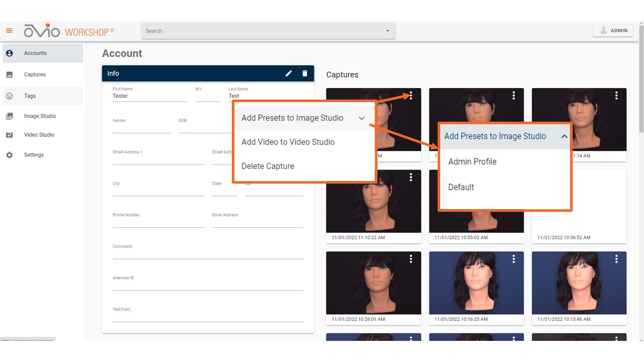This screenshot has height=362, width=644.
Task: Open Settings from the sidebar
Action: pos(43,155)
